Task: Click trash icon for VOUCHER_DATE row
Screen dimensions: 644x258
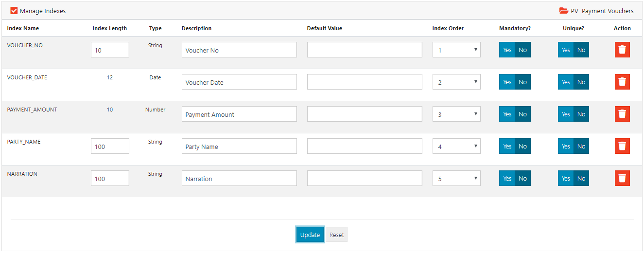Action: tap(622, 82)
